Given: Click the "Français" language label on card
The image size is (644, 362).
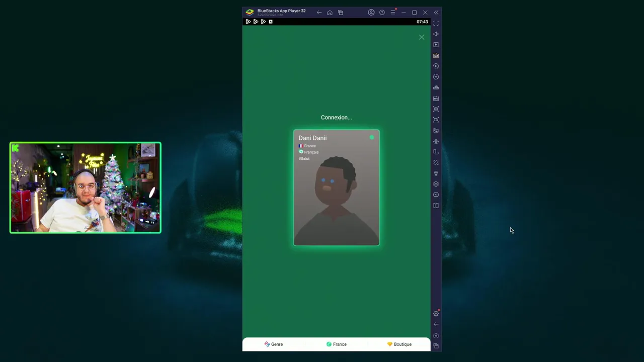Looking at the screenshot, I should tap(311, 152).
